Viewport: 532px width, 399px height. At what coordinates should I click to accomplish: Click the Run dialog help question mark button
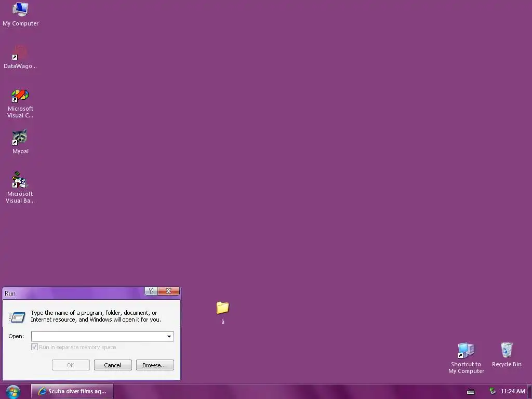pos(151,291)
